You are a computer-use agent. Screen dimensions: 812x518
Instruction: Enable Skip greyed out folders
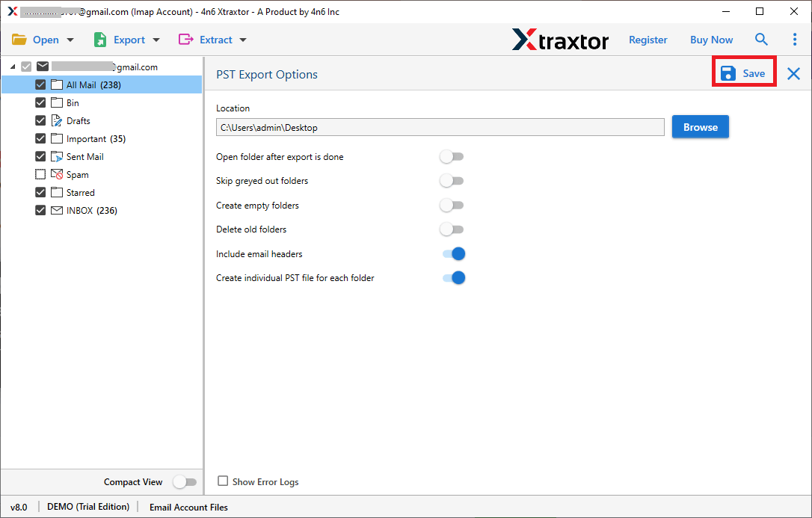pyautogui.click(x=452, y=180)
